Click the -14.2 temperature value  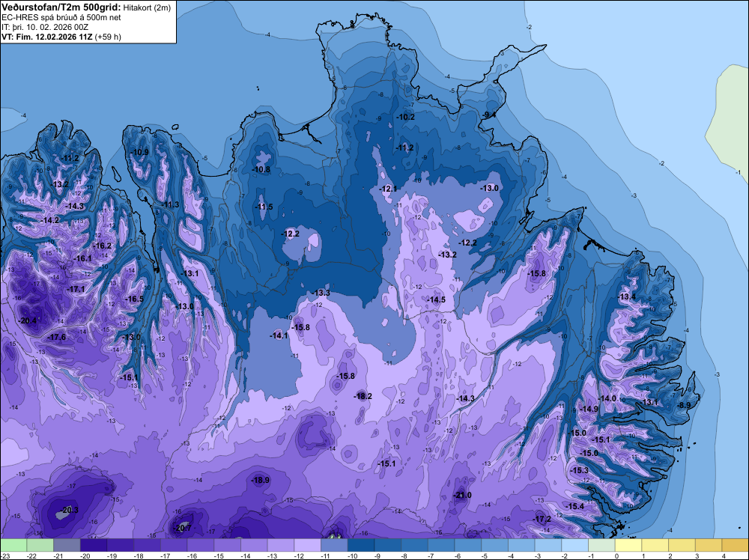click(x=50, y=221)
